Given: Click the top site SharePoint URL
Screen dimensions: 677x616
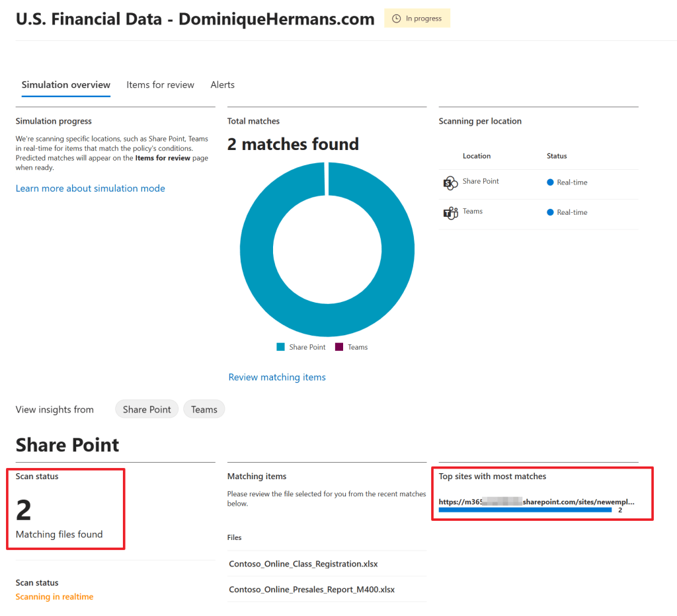Looking at the screenshot, I should pos(536,502).
